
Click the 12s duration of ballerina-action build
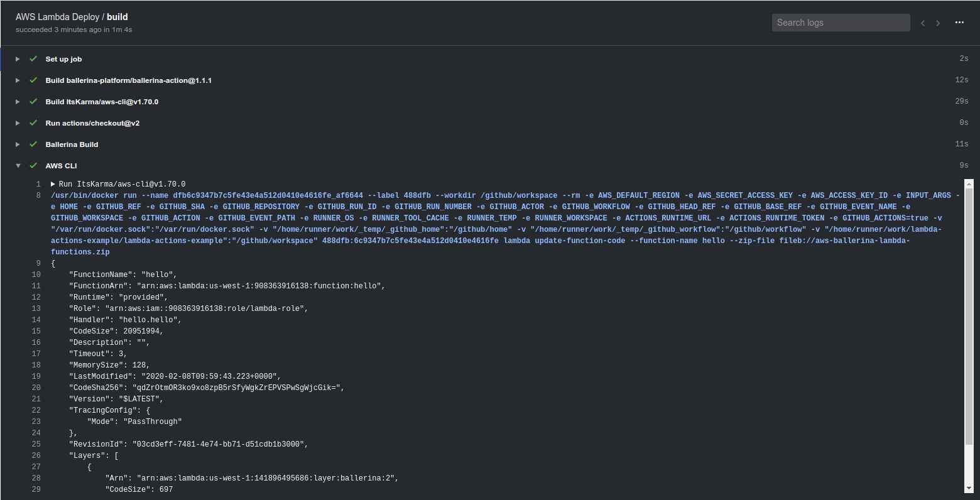(x=961, y=80)
